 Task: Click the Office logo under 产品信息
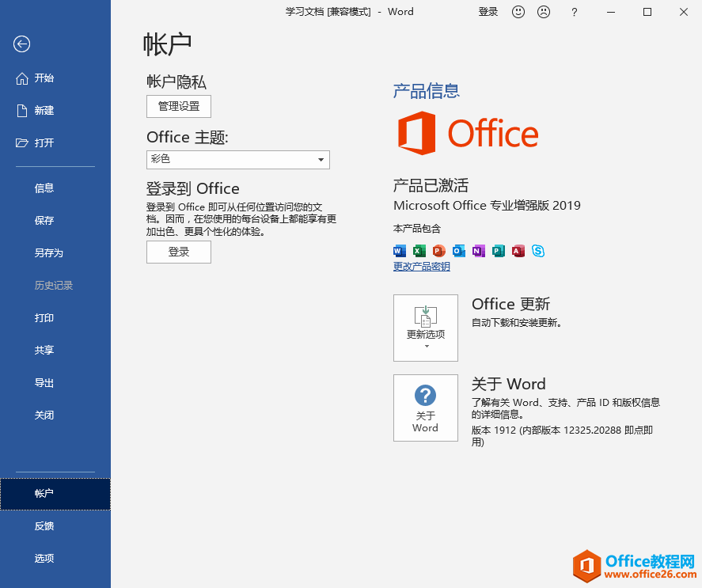click(x=468, y=133)
